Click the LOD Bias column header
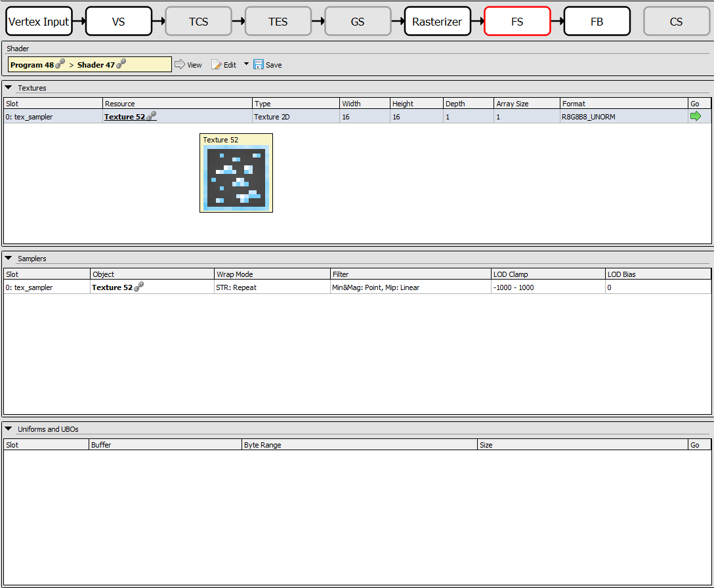 (658, 274)
